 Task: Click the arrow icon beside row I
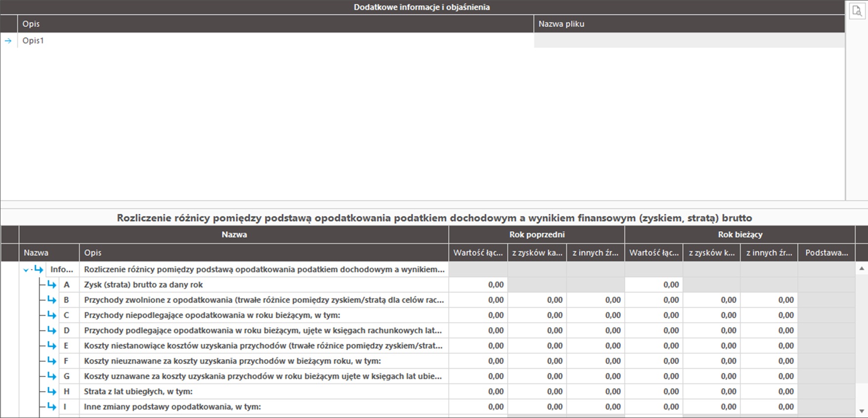51,407
